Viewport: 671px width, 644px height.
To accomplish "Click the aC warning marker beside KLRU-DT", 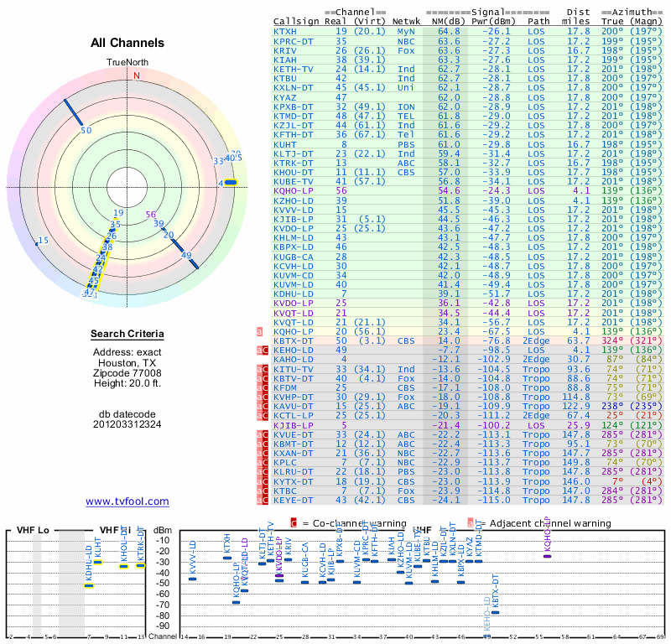I will [263, 472].
